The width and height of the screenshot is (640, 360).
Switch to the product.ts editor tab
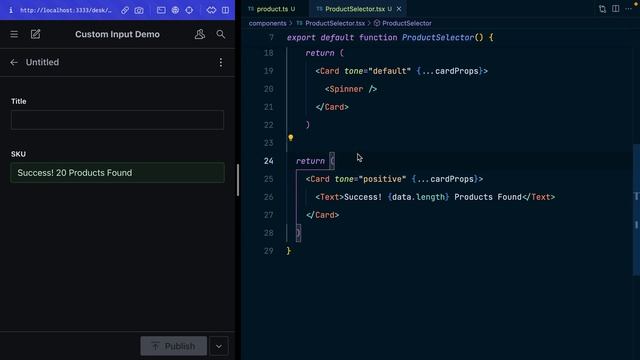[272, 9]
